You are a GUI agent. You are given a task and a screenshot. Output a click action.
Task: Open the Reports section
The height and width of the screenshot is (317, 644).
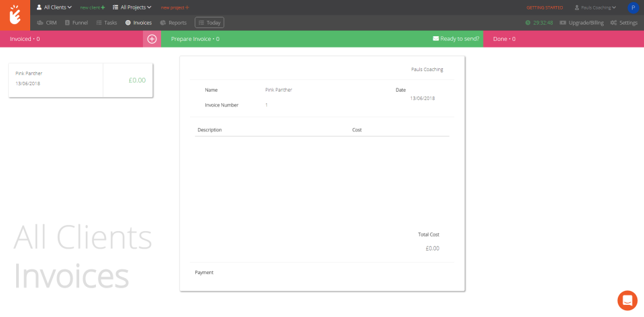tap(173, 23)
